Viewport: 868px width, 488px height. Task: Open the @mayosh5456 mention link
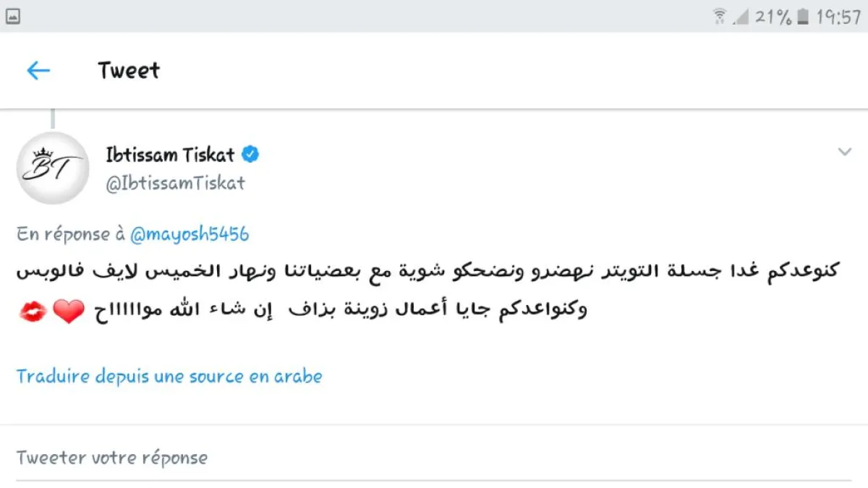pyautogui.click(x=189, y=234)
